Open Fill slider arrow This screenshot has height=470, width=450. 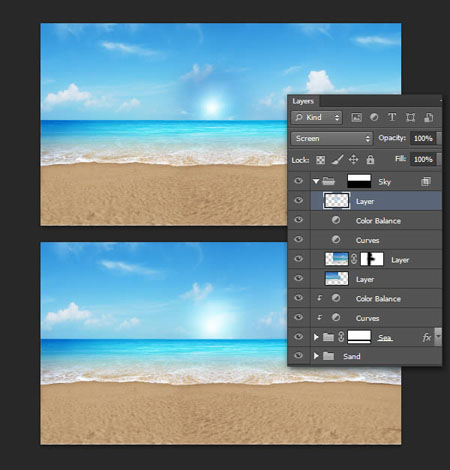(439, 159)
